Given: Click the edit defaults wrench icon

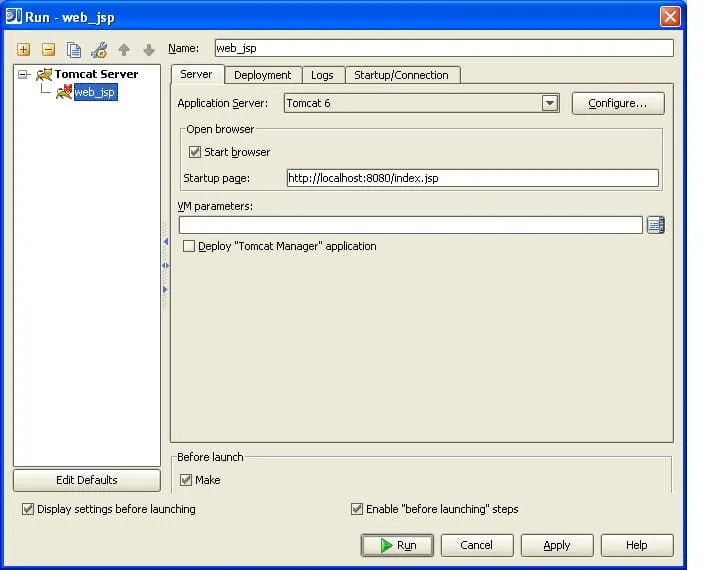Looking at the screenshot, I should pyautogui.click(x=99, y=49).
